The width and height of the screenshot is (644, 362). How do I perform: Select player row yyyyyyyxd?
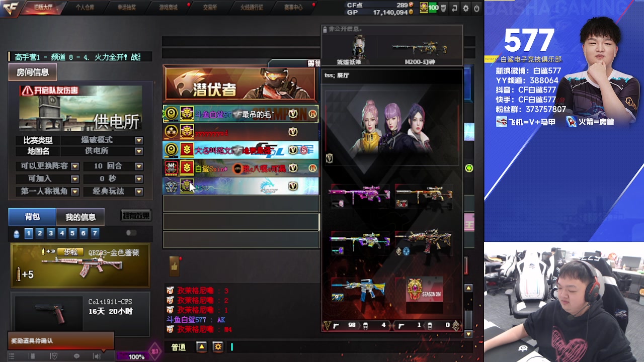[x=240, y=132]
